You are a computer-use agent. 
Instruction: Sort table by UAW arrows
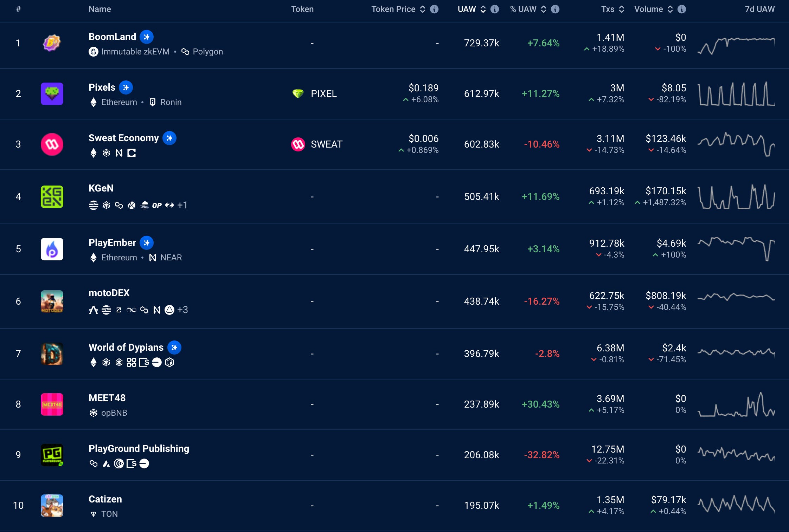(483, 9)
